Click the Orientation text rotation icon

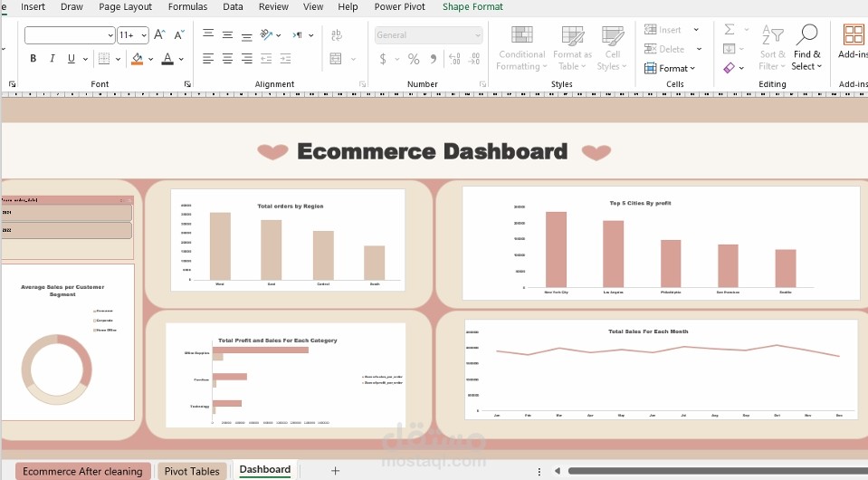pyautogui.click(x=266, y=35)
